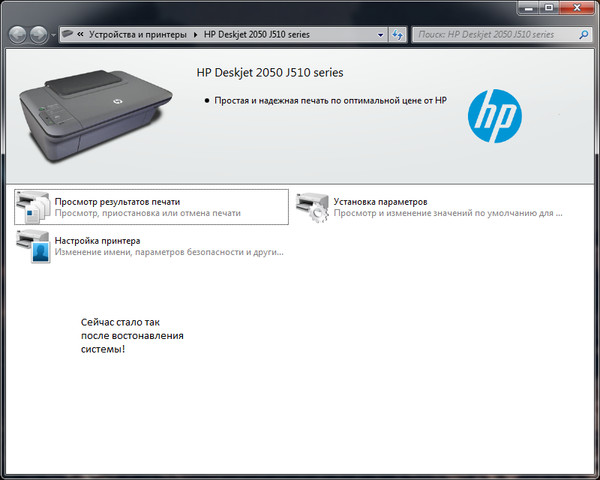This screenshot has width=600, height=480.
Task: Close the window
Action: [577, 7]
